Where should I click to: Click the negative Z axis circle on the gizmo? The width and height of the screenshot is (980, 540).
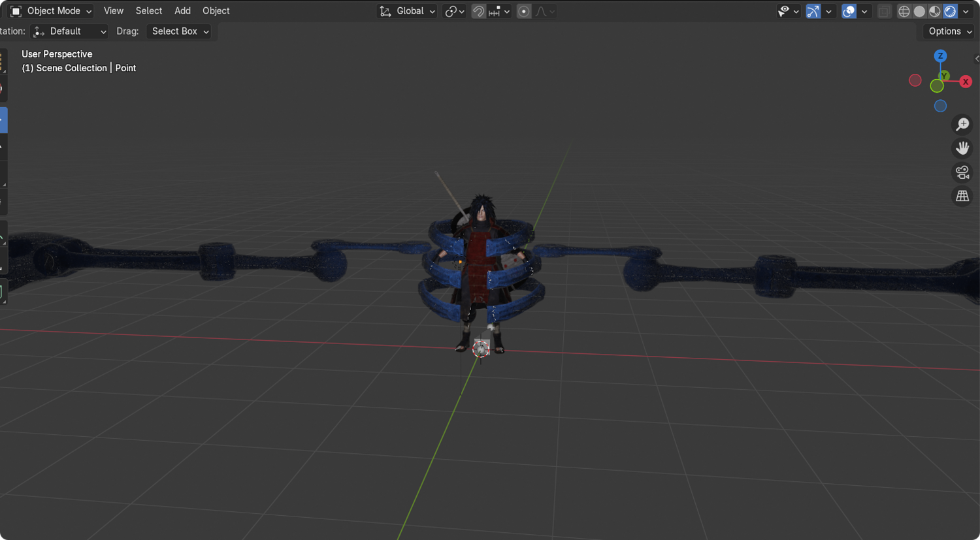[x=940, y=106]
